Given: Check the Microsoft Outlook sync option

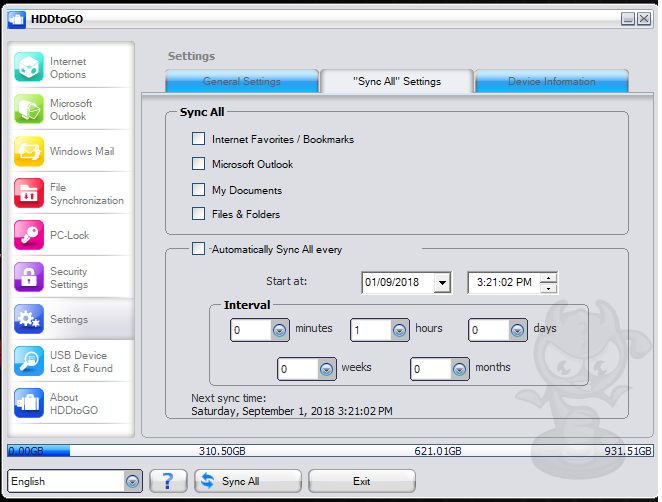Looking at the screenshot, I should 198,163.
